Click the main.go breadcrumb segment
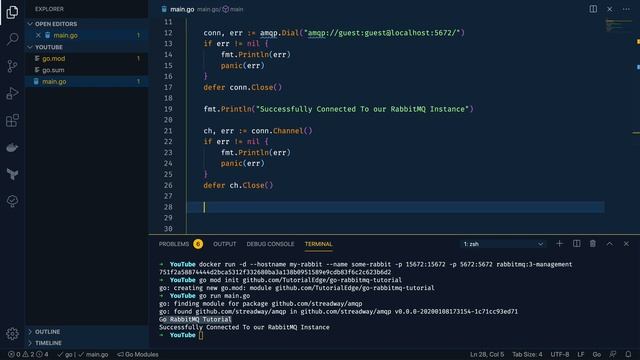Screen dimensions: 640x360 (208, 9)
